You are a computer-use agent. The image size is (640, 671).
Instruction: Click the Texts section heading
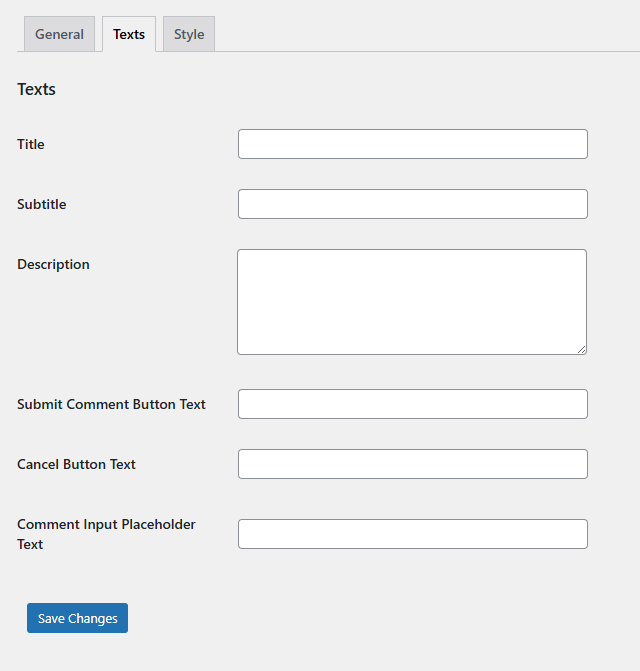36,89
